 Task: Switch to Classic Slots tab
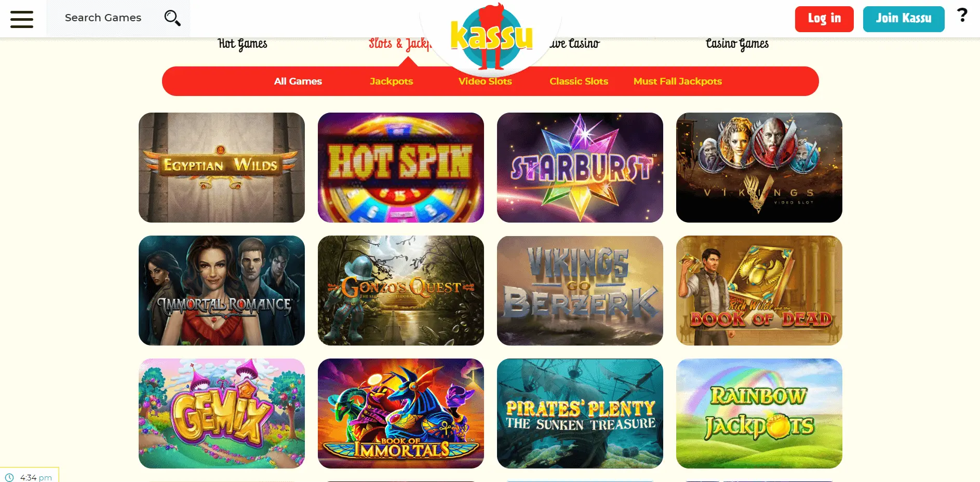coord(579,81)
